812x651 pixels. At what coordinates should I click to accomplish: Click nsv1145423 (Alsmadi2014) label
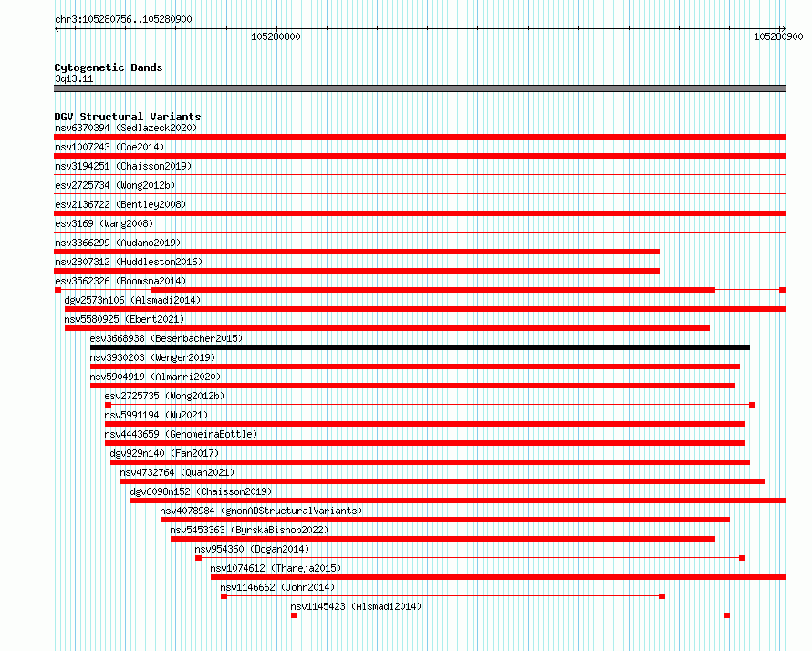tap(356, 606)
